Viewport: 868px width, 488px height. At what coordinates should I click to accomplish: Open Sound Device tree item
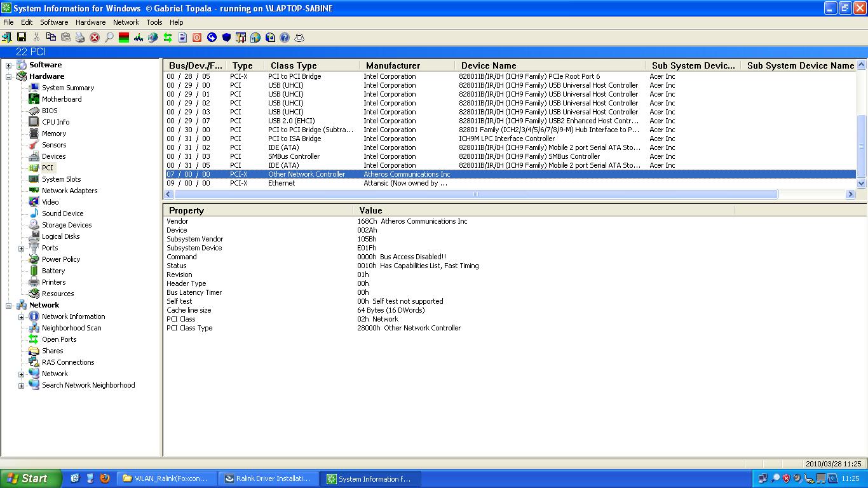click(62, 213)
